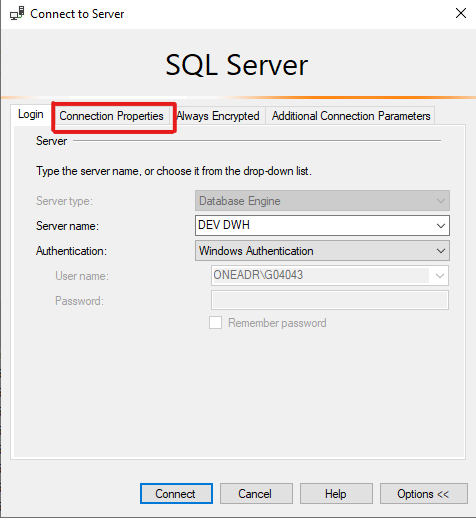
Task: Open the User name dropdown arrow
Action: 440,276
